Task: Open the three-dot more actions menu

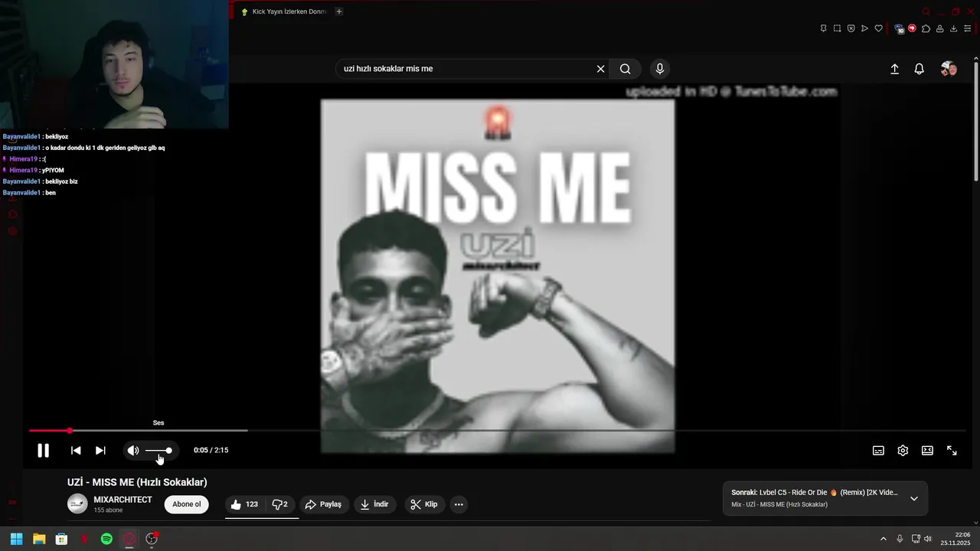Action: click(x=459, y=504)
